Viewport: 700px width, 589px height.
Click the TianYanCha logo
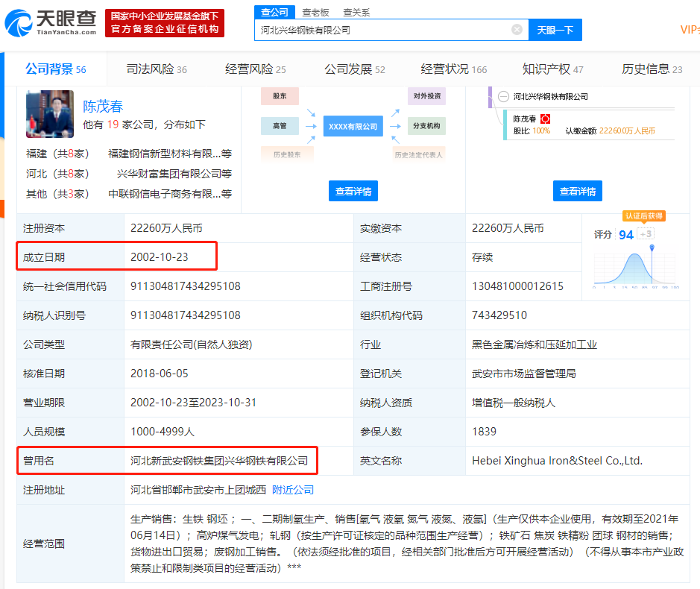click(x=51, y=22)
